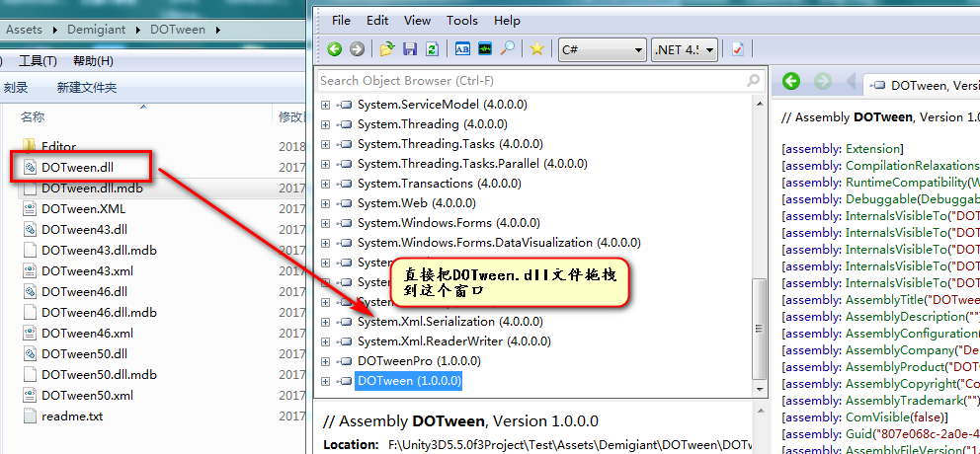
Task: Click Assets in the Explorer breadcrumb
Action: coord(24,30)
